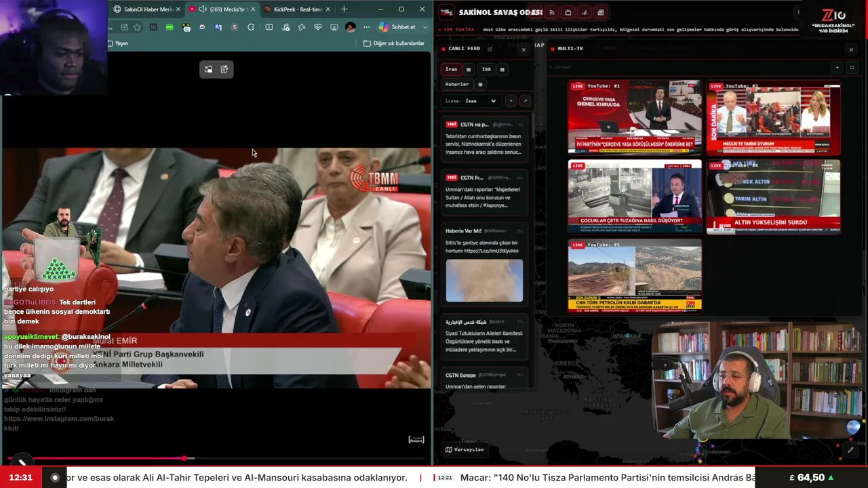Click the arrow button next to Liste dropdown
868x488 pixels.
click(524, 101)
